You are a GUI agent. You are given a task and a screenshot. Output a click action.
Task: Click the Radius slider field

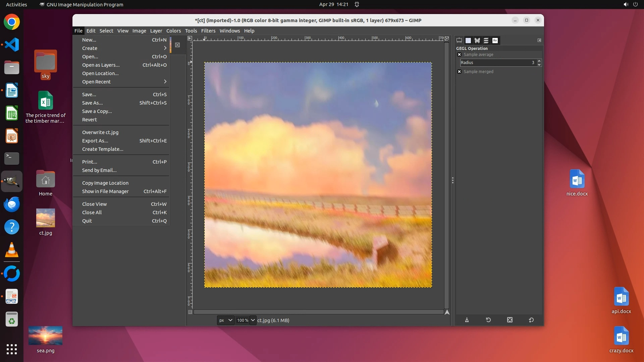pyautogui.click(x=496, y=63)
